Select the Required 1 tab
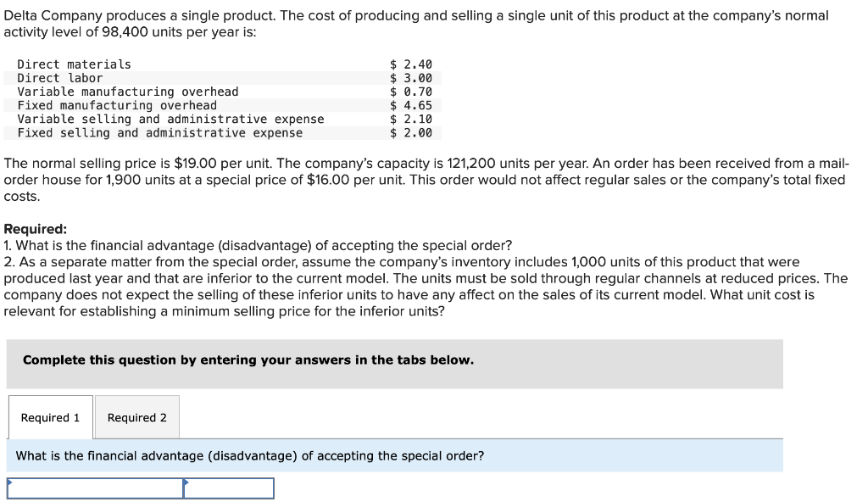 click(x=50, y=417)
